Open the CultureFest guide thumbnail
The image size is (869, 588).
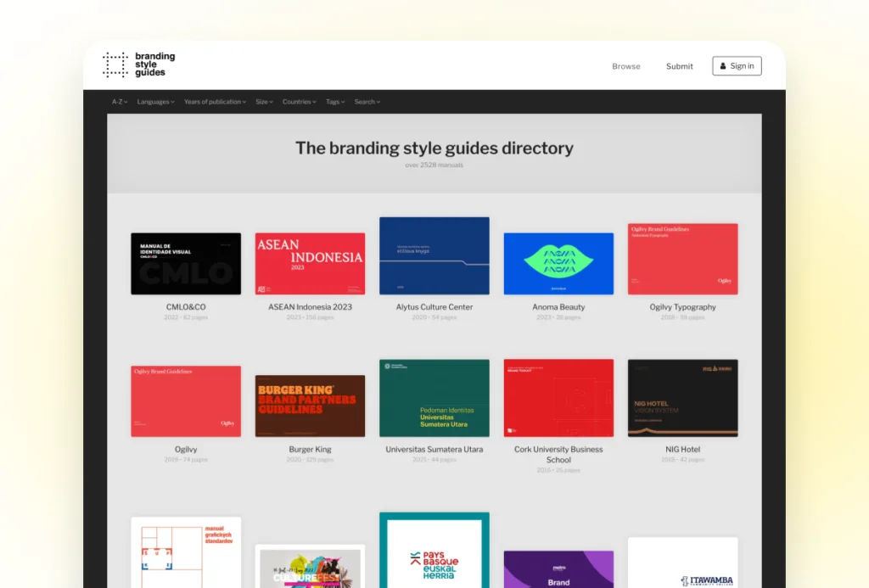point(310,567)
